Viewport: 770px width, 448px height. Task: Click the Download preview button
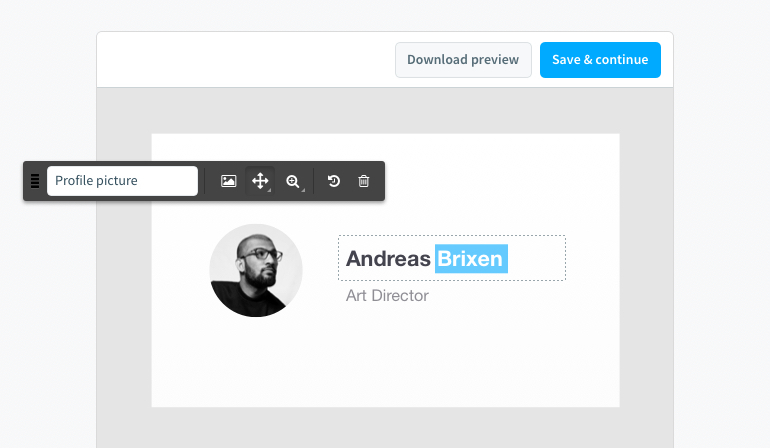[463, 60]
